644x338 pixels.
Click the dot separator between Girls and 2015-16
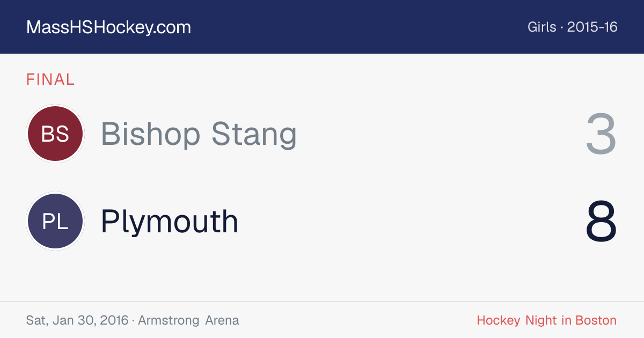point(562,27)
